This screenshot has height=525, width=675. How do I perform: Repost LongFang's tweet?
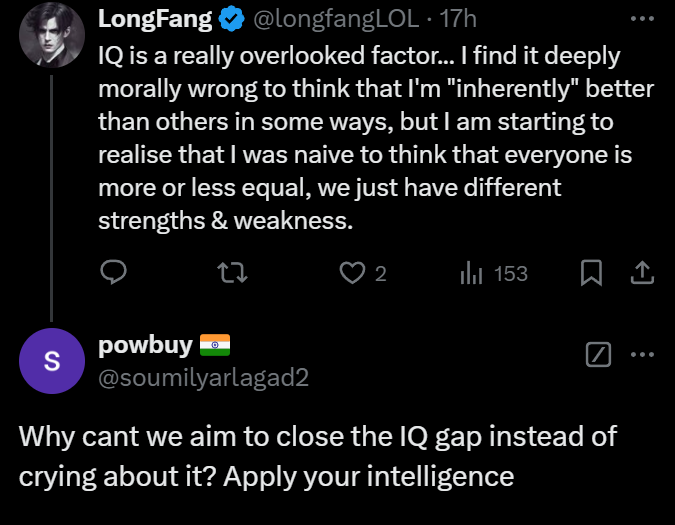(232, 273)
